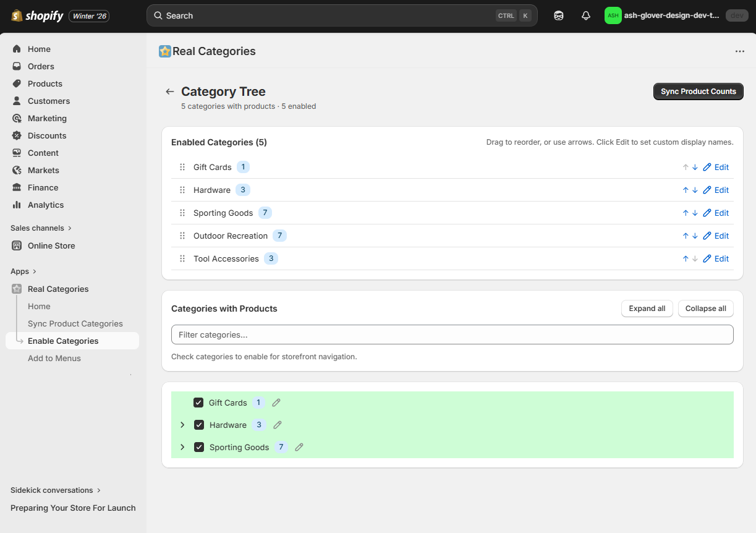Click the up arrow for Outdoor Recreation
756x533 pixels.
tap(685, 235)
